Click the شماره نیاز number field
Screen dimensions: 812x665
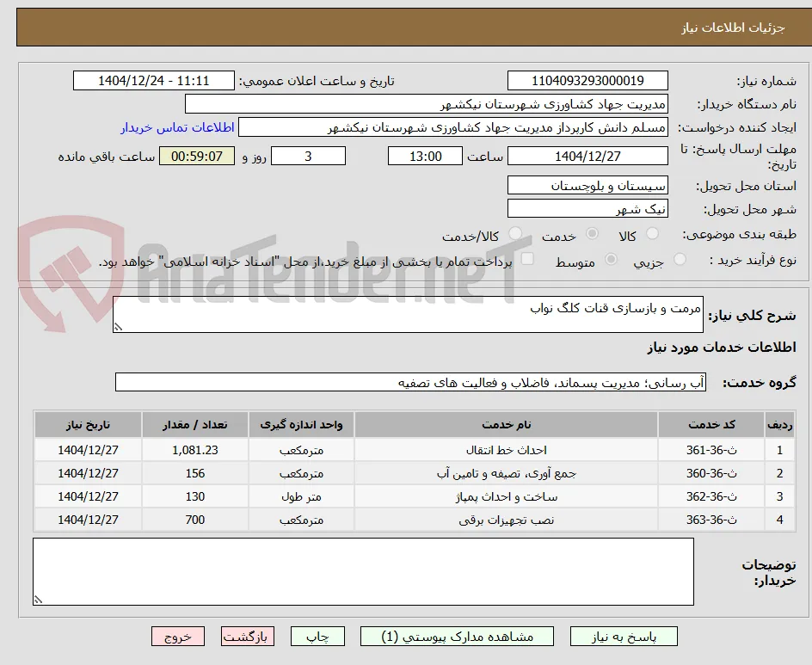[587, 81]
